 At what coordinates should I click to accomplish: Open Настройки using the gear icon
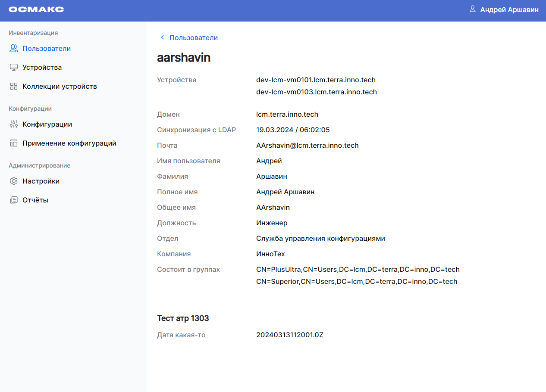13,181
